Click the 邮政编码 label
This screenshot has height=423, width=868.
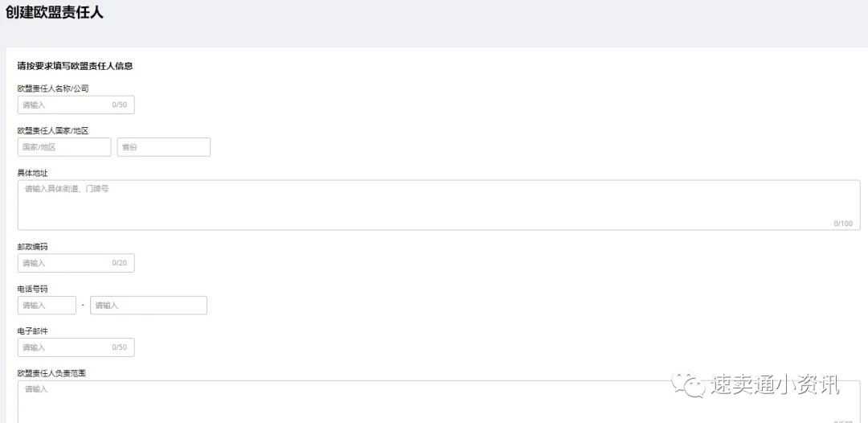pos(33,246)
